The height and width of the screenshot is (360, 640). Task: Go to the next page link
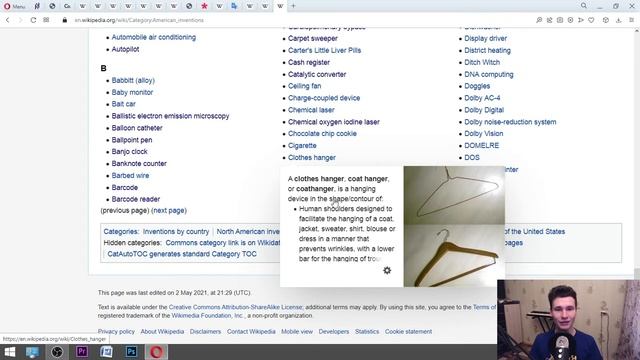coord(169,211)
